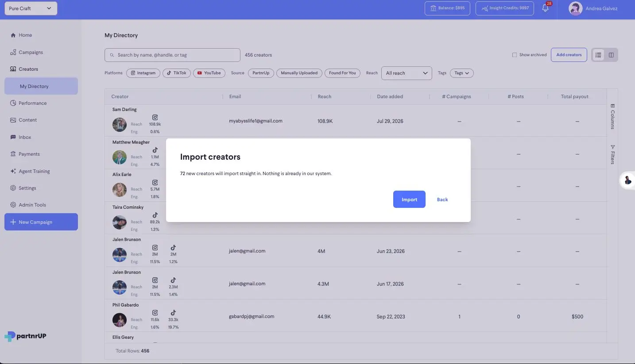
Task: Open Content in sidebar
Action: click(x=27, y=120)
